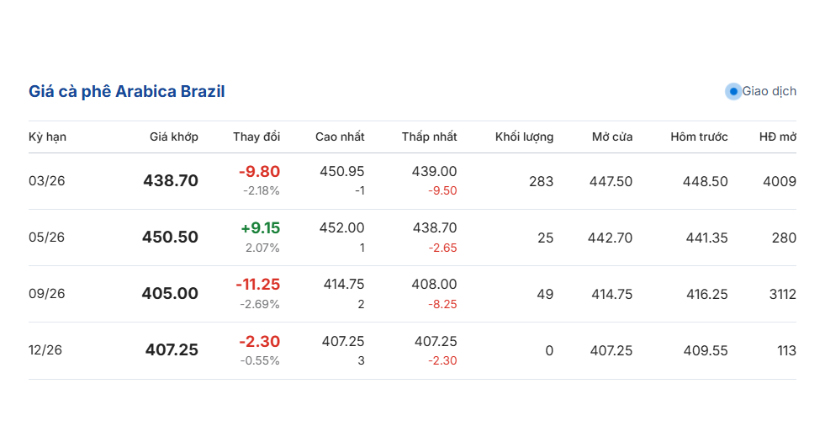825x439 pixels.
Task: Click the Khối lượng column header
Action: pos(524,137)
